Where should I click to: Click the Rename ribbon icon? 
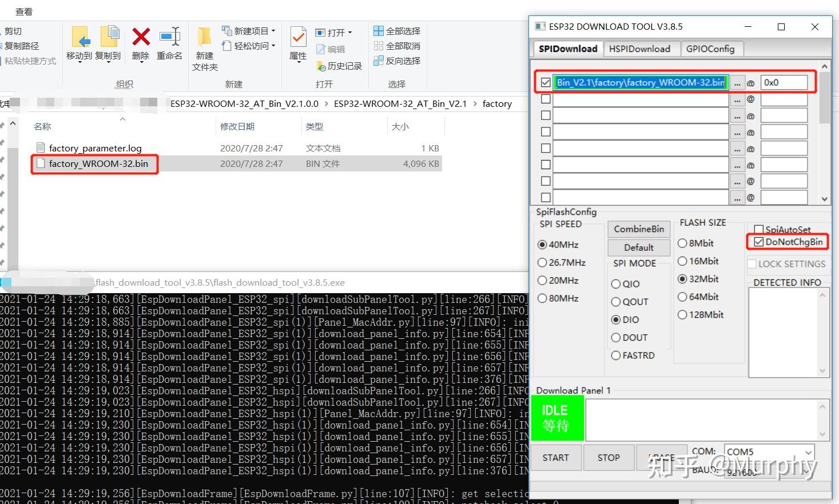[x=169, y=37]
